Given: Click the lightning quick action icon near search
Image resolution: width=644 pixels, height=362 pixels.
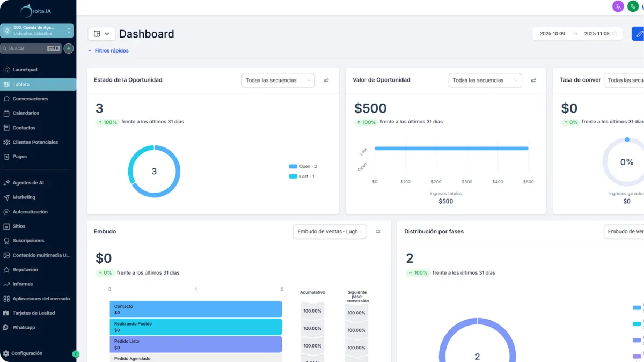Looking at the screenshot, I should click(69, 48).
